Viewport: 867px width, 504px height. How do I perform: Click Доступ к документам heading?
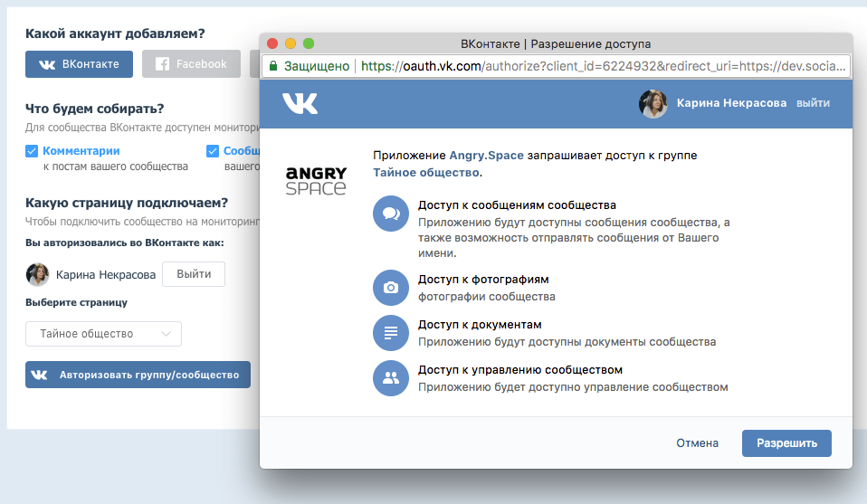(x=480, y=325)
